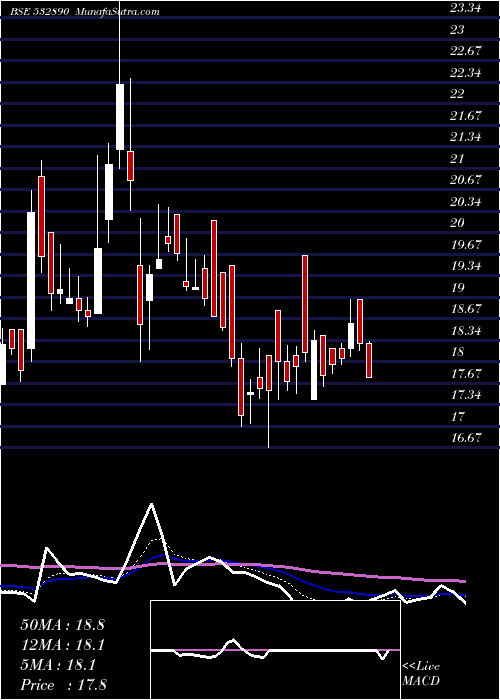Select the 19.34 price axis label
The height and width of the screenshot is (700, 500).
click(466, 266)
